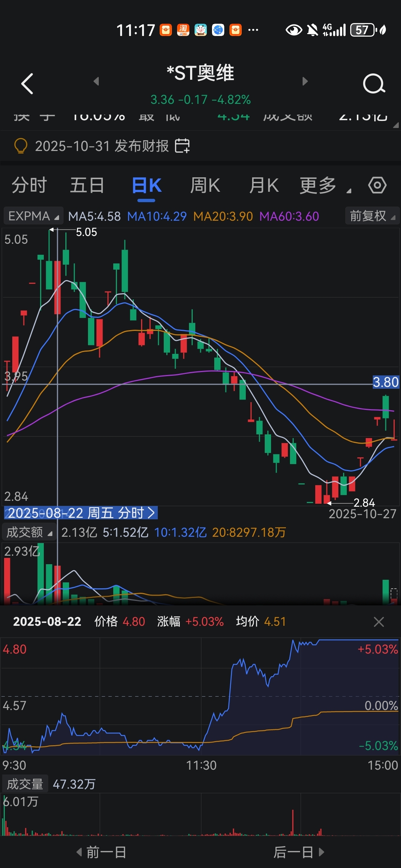The height and width of the screenshot is (868, 401).
Task: Tap the 47.32万 volume value
Action: pyautogui.click(x=74, y=785)
